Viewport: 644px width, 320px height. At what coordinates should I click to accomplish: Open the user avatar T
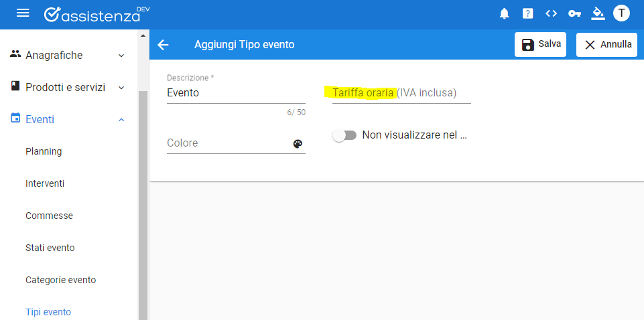pos(621,13)
